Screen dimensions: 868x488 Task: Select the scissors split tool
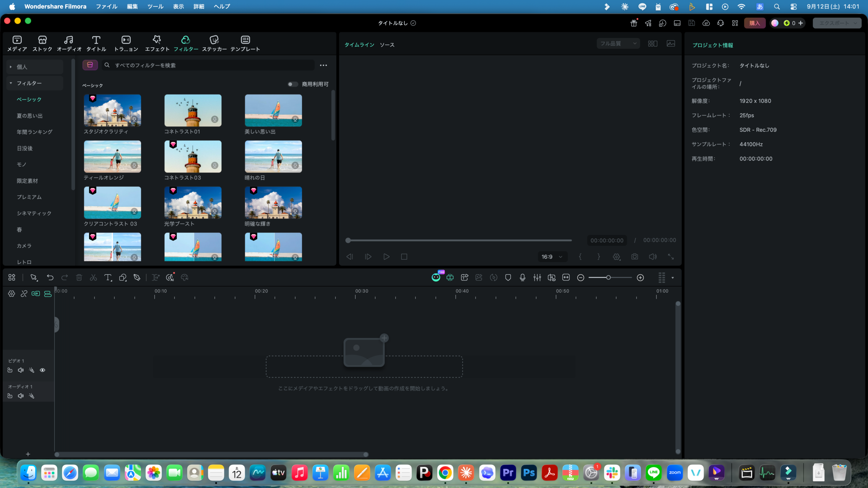(x=93, y=278)
